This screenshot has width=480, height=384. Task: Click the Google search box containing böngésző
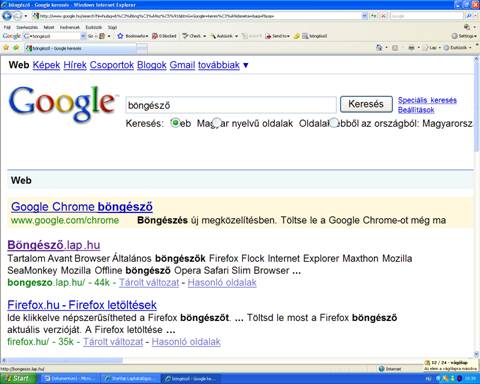click(x=231, y=105)
